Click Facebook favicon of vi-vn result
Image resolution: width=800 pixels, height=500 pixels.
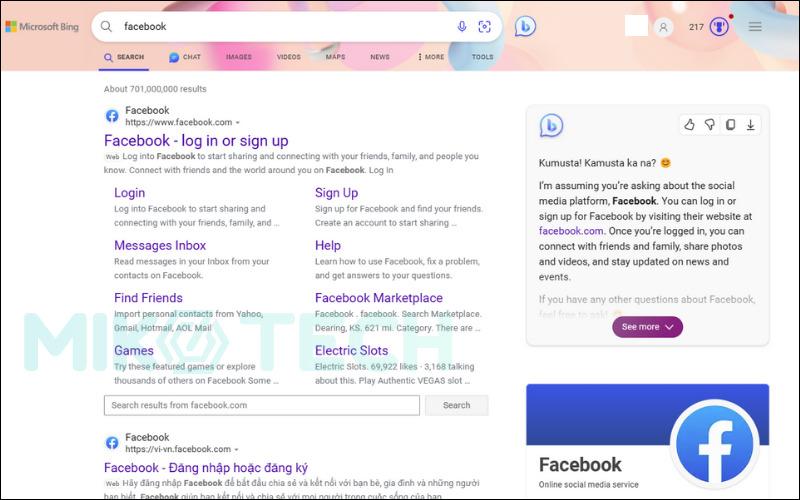click(112, 443)
